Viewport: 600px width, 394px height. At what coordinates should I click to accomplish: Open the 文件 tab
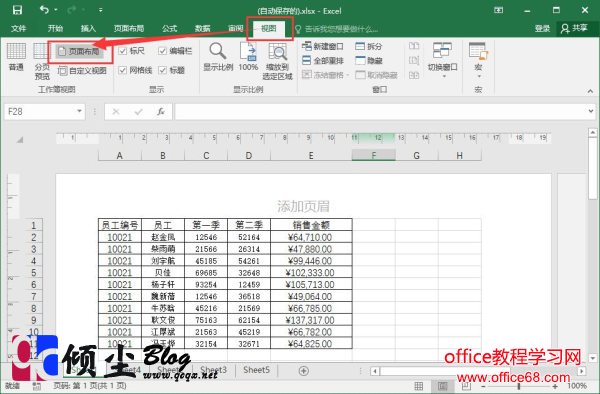coord(18,28)
